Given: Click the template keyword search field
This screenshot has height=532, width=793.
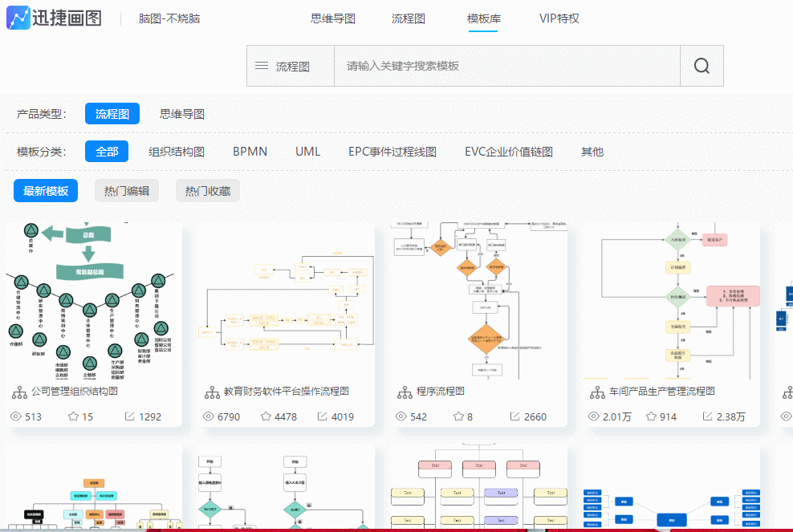Looking at the screenshot, I should (507, 66).
